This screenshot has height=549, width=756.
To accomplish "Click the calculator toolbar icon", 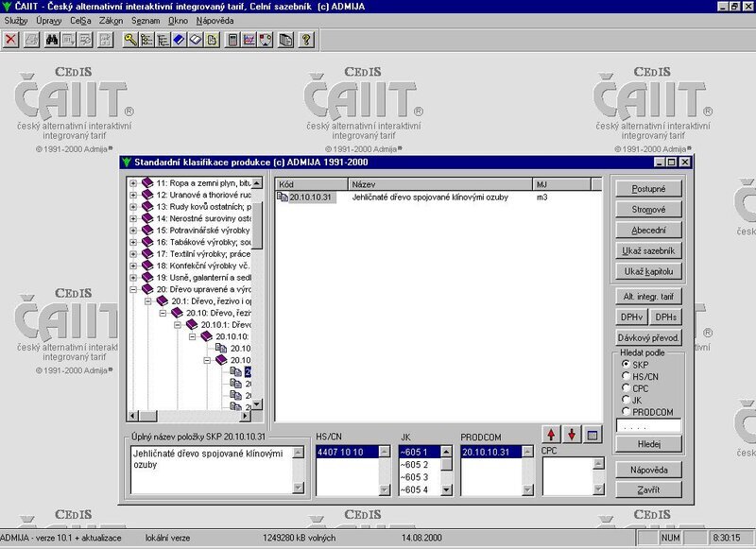I will click(x=232, y=40).
